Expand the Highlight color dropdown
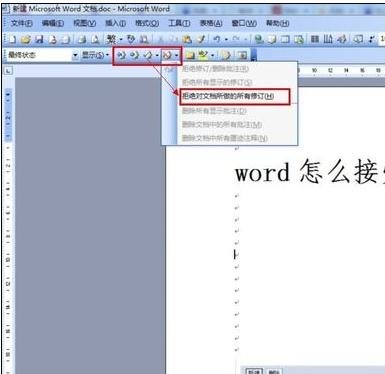The width and height of the screenshot is (385, 374). [x=212, y=55]
